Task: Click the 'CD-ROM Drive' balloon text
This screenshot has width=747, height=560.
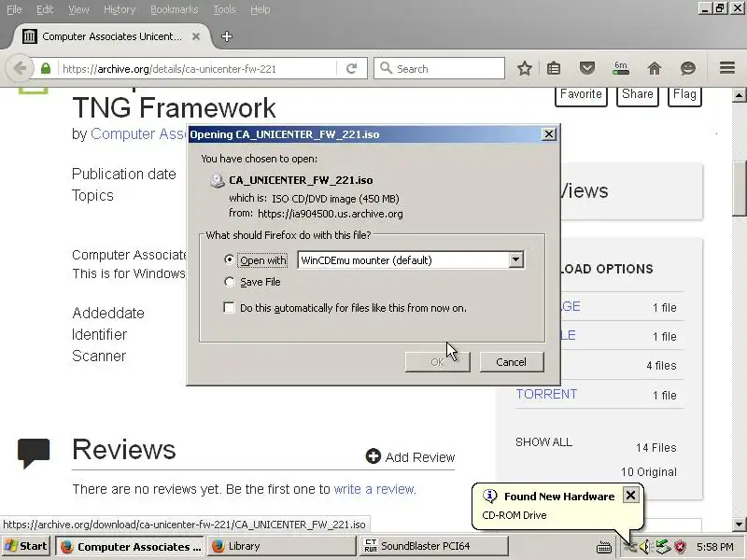Action: [514, 515]
